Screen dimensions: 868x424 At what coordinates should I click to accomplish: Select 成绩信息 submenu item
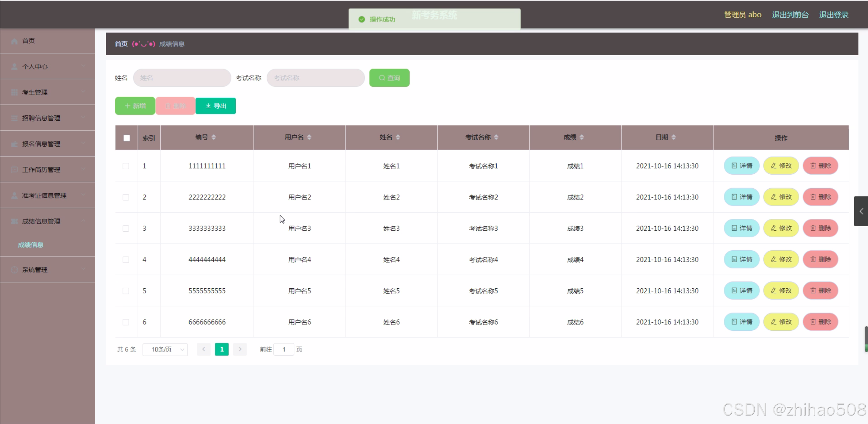pos(31,245)
